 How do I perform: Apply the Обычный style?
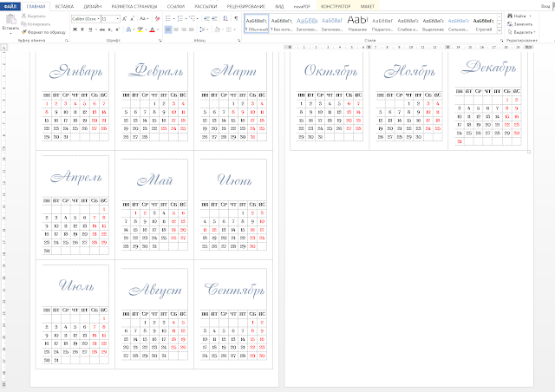coord(257,23)
